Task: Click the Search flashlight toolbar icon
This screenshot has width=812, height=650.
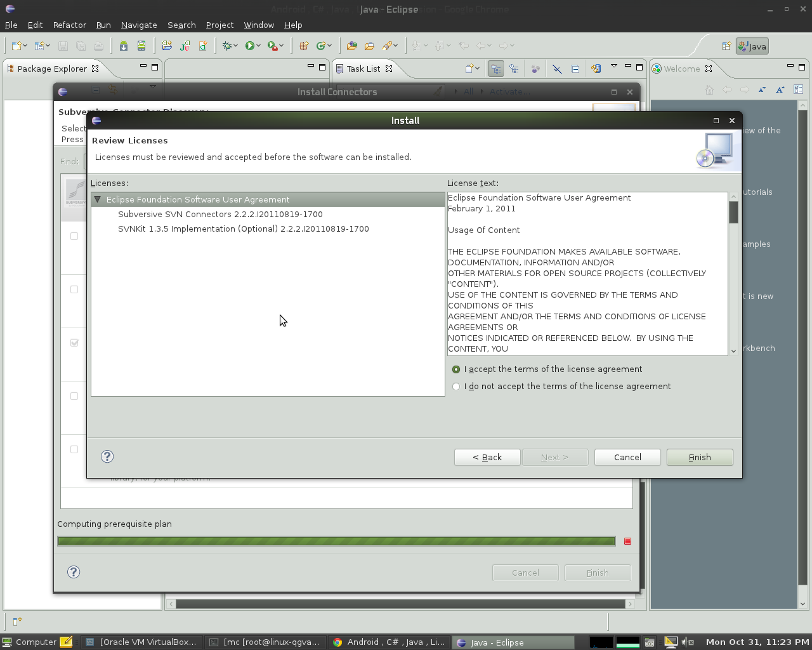Action: pyautogui.click(x=387, y=46)
